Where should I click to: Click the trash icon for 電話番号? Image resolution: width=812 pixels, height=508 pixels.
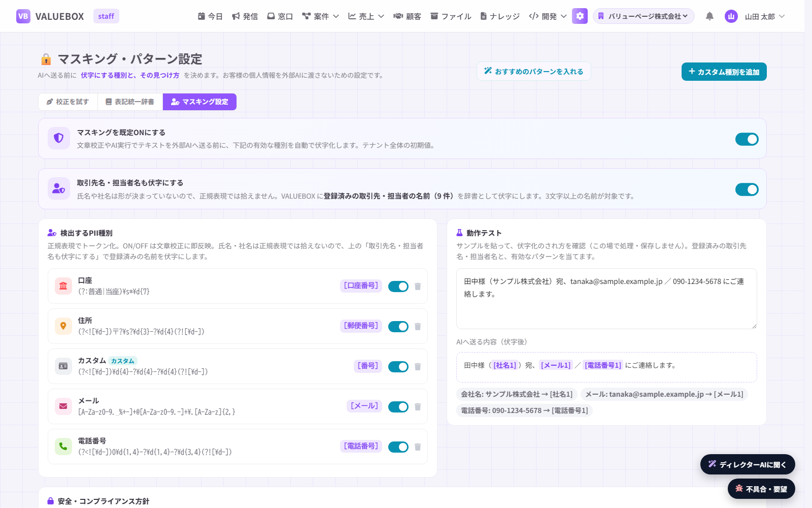(x=418, y=447)
